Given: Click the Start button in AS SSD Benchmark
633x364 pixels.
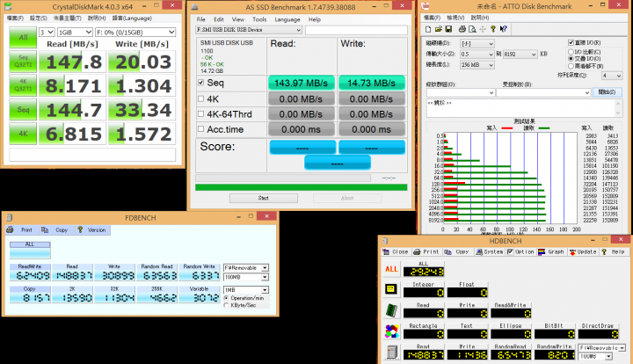Looking at the screenshot, I should (264, 198).
